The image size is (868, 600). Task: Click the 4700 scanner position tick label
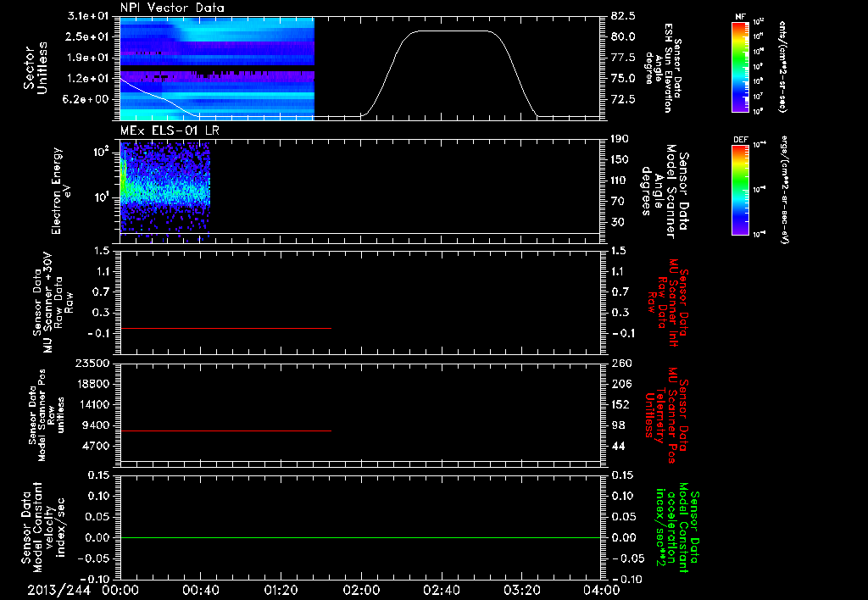[x=95, y=446]
